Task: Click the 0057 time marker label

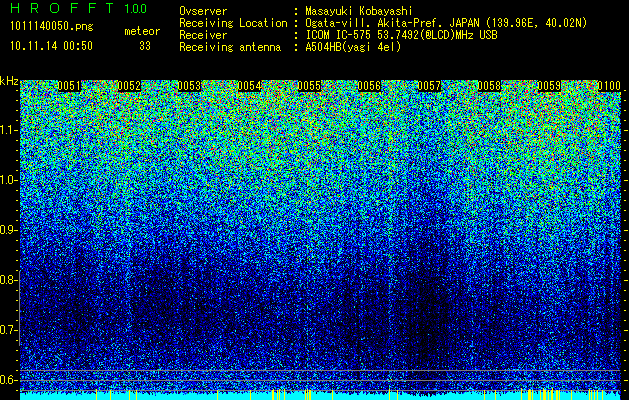Action: coord(429,86)
